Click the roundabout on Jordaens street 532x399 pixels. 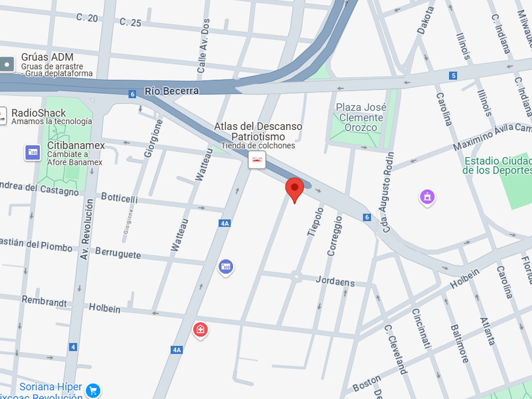tap(296, 277)
